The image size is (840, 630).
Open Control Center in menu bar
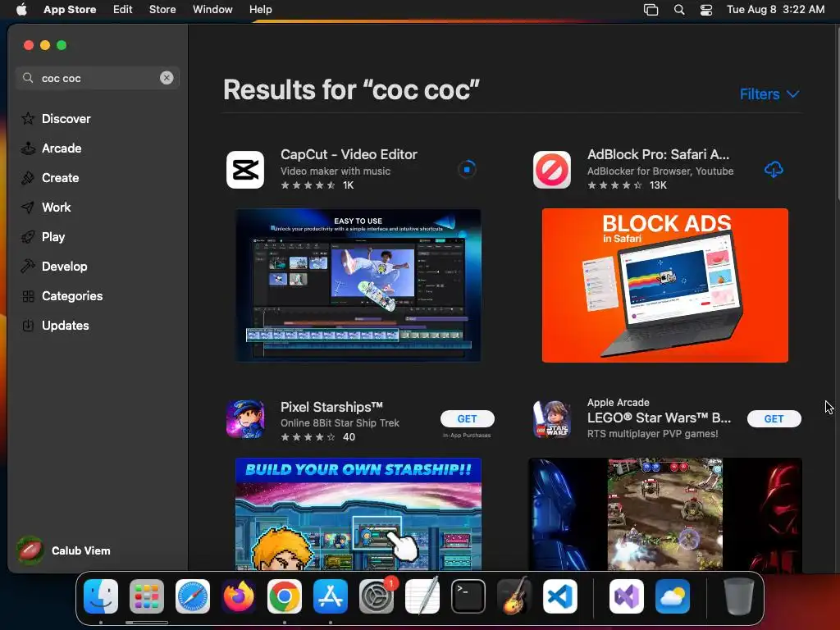coord(706,10)
